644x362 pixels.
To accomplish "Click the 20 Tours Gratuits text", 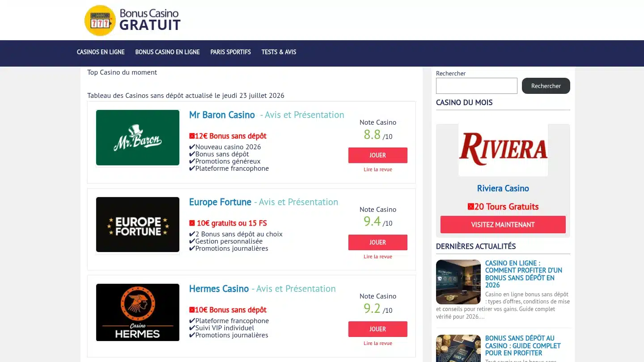I will [x=503, y=206].
